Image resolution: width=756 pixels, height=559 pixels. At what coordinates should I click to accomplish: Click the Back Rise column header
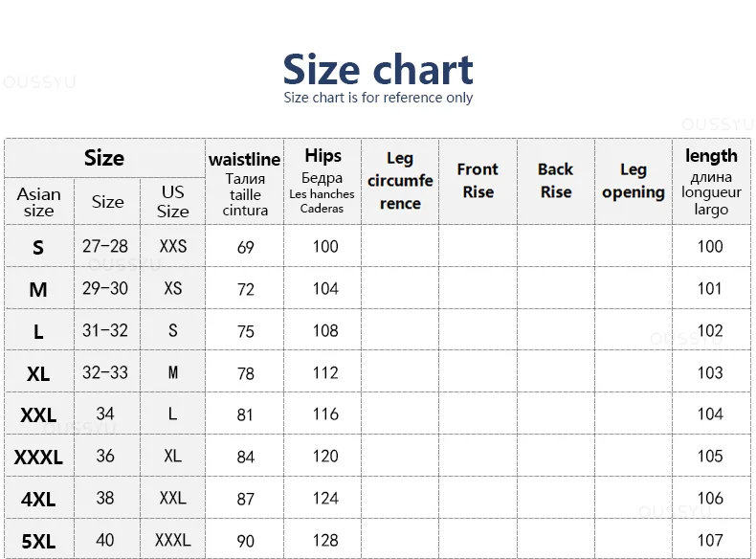556,182
